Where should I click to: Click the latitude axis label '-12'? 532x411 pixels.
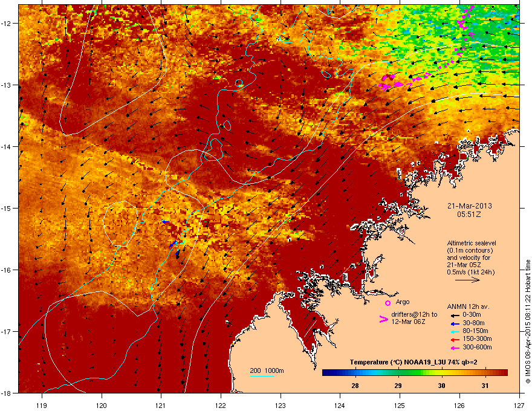[x=7, y=24]
